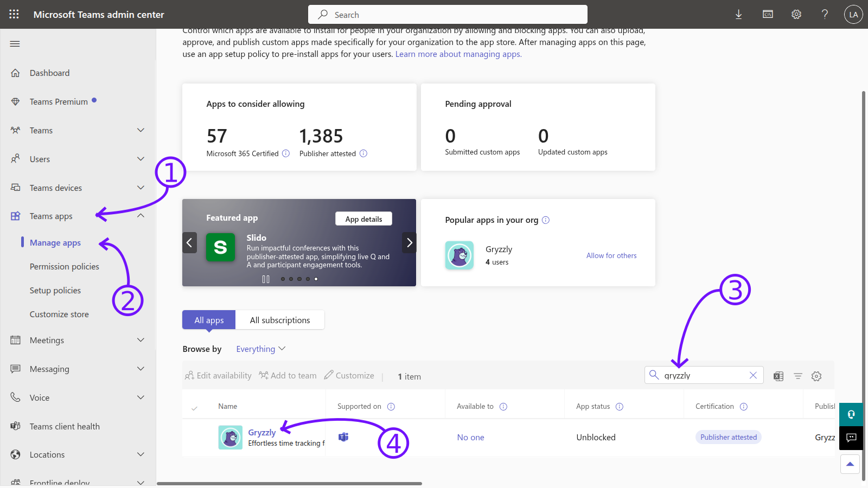Viewport: 868px width, 488px height.
Task: Open the Browse by Everything dropdown
Action: tap(261, 349)
